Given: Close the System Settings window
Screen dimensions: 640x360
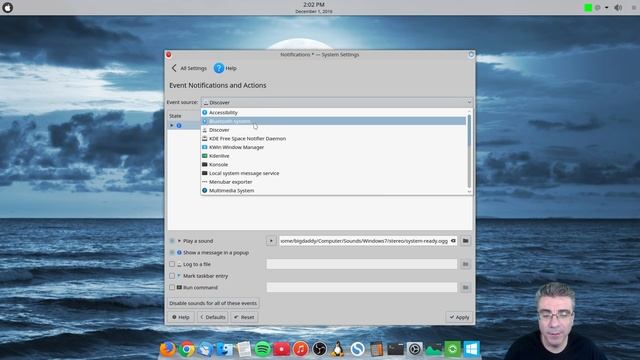Looking at the screenshot, I should click(169, 55).
